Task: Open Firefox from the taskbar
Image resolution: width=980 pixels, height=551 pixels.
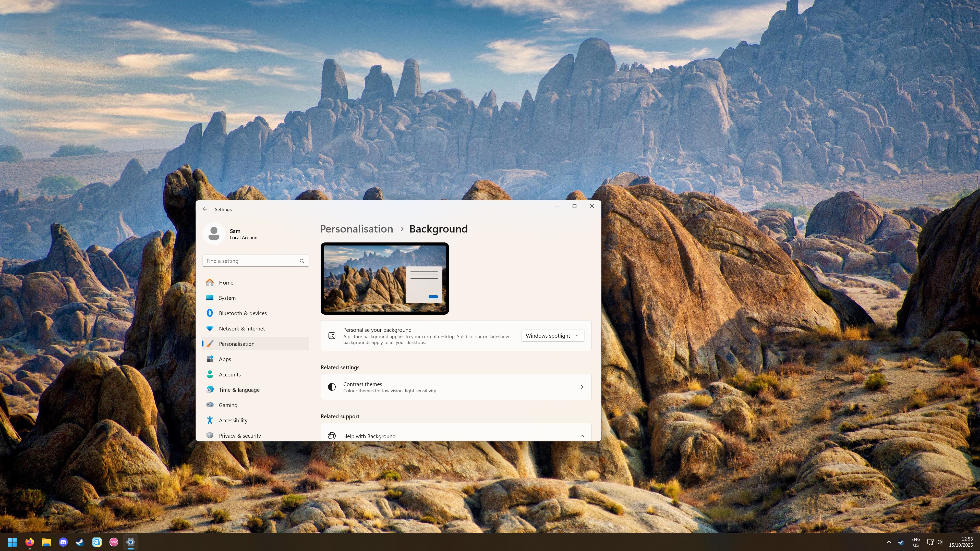Action: [29, 542]
